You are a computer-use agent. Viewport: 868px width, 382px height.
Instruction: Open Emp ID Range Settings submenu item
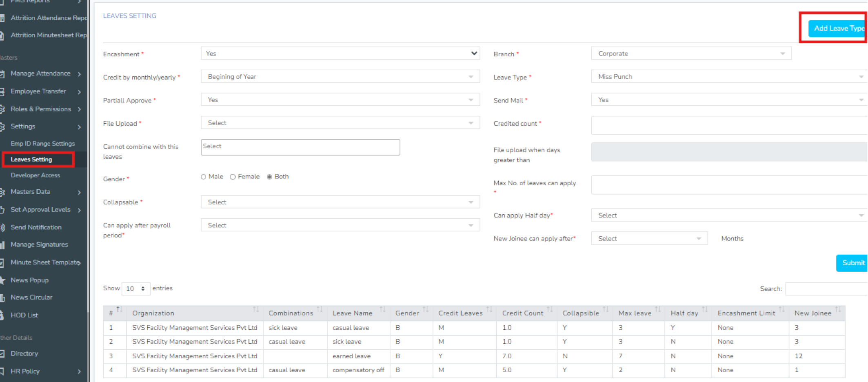[x=42, y=144]
